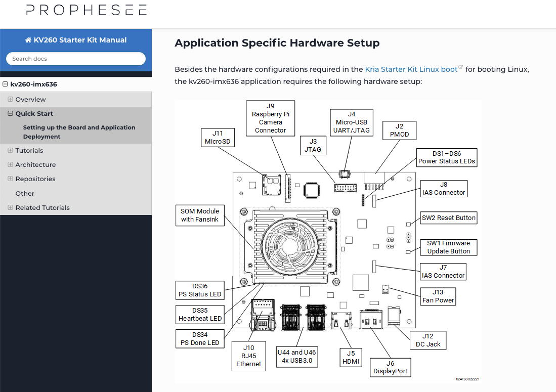556x392 pixels.
Task: Open the Repositories page from the sidebar
Action: pos(35,179)
